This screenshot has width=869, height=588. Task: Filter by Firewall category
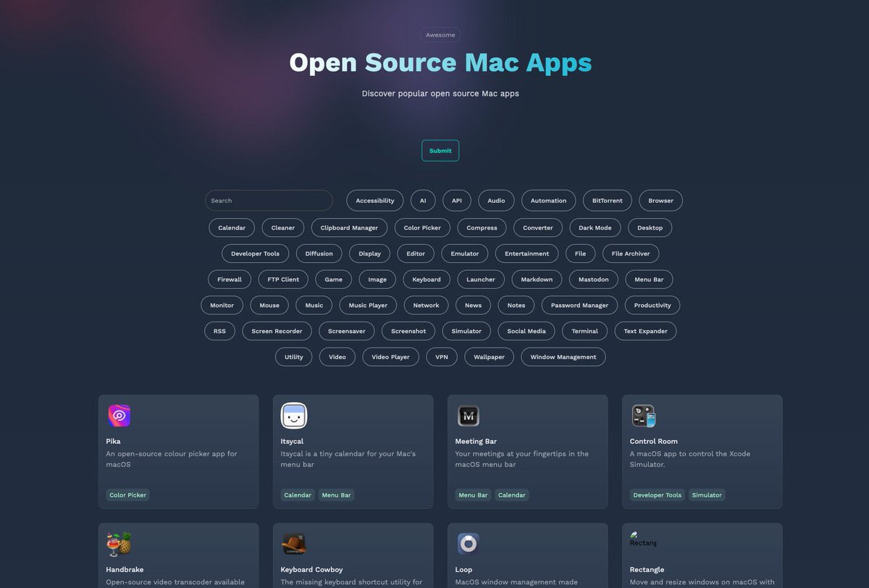(230, 280)
